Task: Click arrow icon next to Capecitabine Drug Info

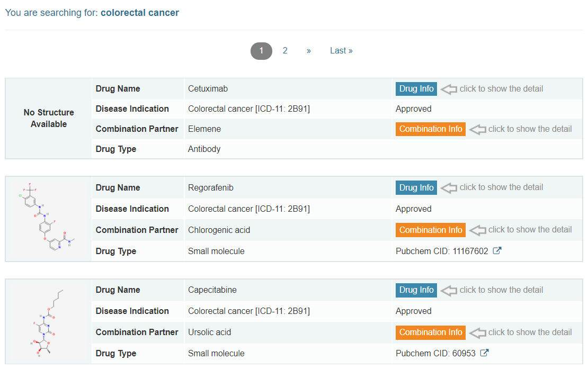Action: [x=449, y=290]
